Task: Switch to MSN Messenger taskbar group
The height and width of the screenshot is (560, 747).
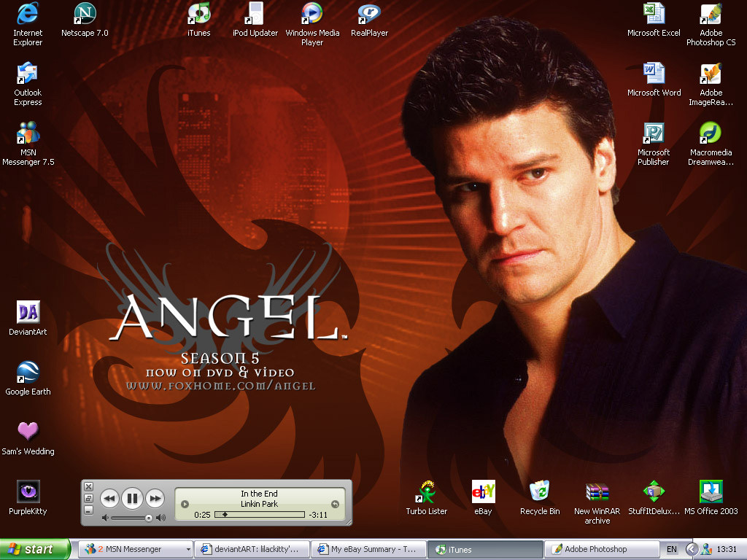Action: pos(135,549)
